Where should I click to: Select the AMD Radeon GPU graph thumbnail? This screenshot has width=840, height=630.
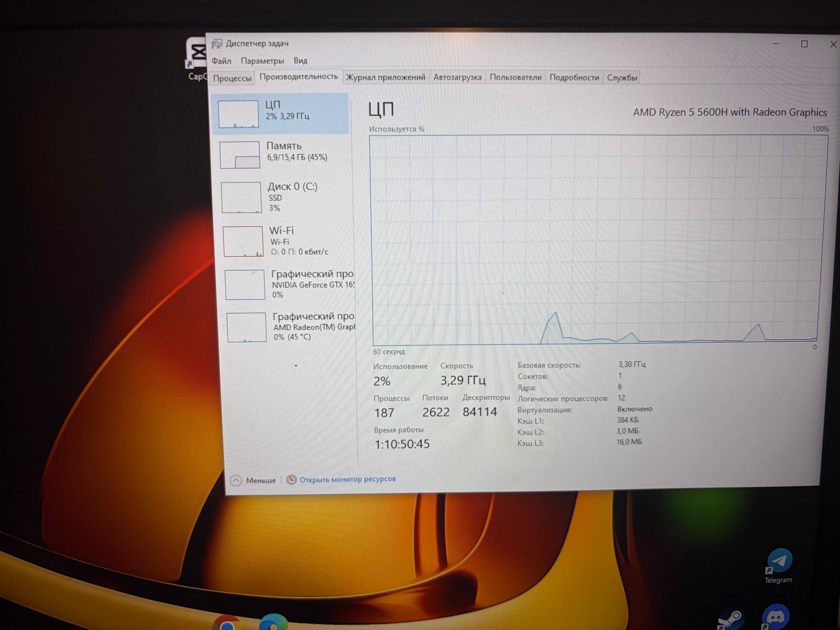tap(246, 327)
